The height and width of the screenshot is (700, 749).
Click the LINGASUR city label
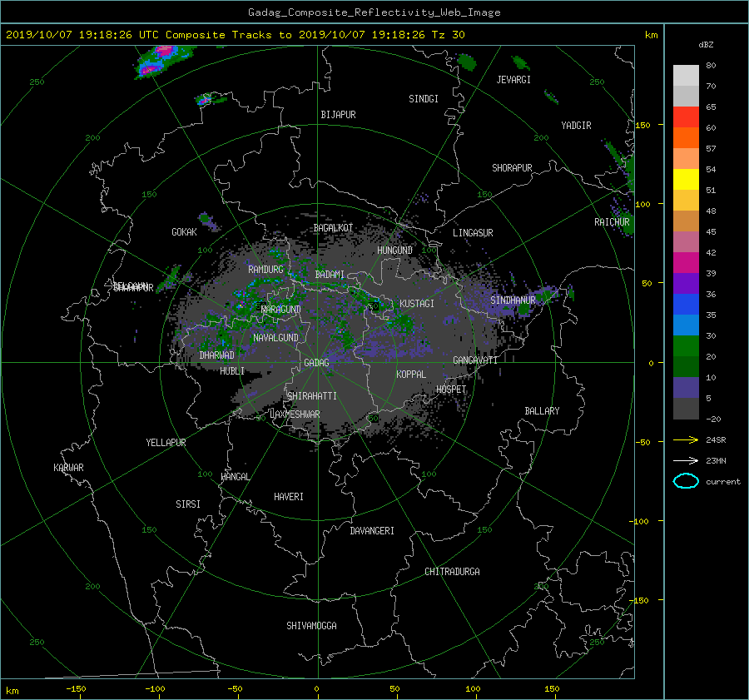pyautogui.click(x=473, y=233)
